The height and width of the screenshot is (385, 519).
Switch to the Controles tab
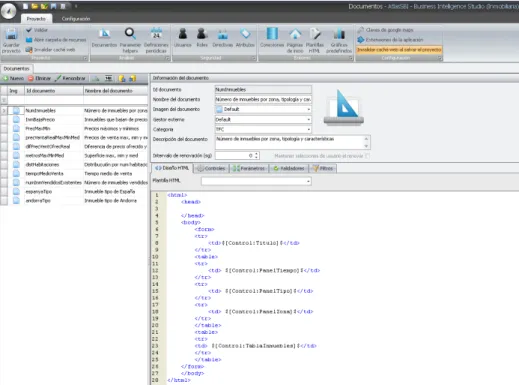tap(211, 168)
